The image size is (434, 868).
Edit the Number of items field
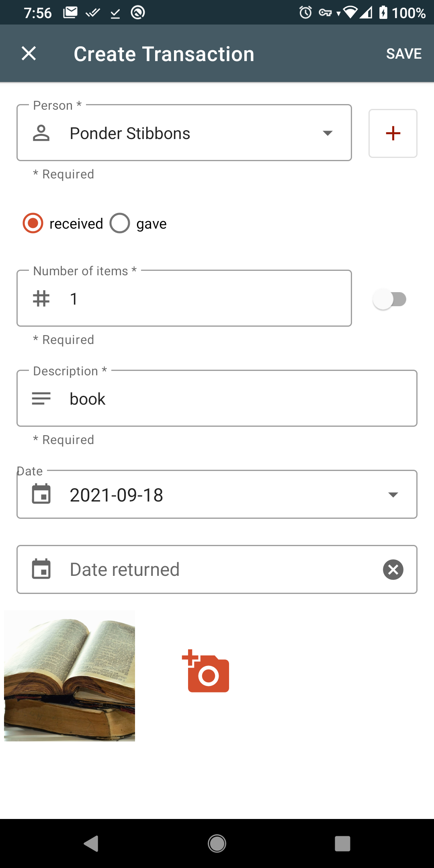(201, 299)
